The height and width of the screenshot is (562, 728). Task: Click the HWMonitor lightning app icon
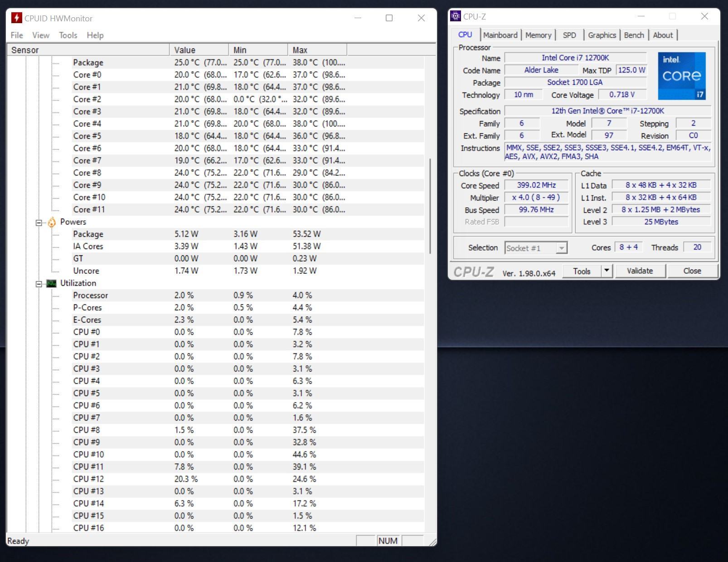click(x=17, y=18)
